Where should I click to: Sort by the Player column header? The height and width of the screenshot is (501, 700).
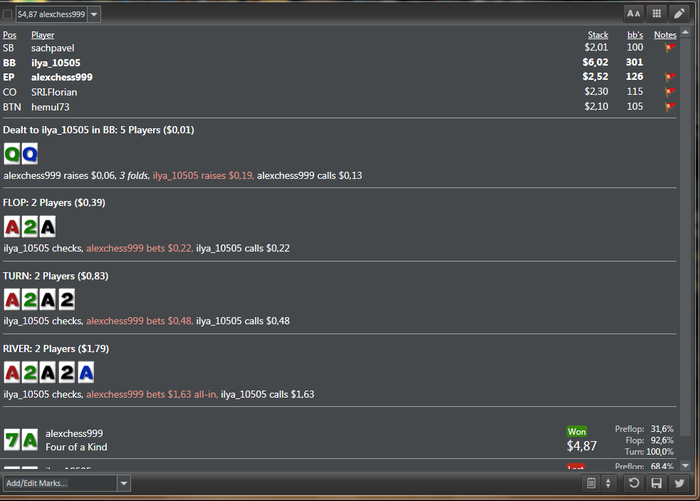click(42, 35)
